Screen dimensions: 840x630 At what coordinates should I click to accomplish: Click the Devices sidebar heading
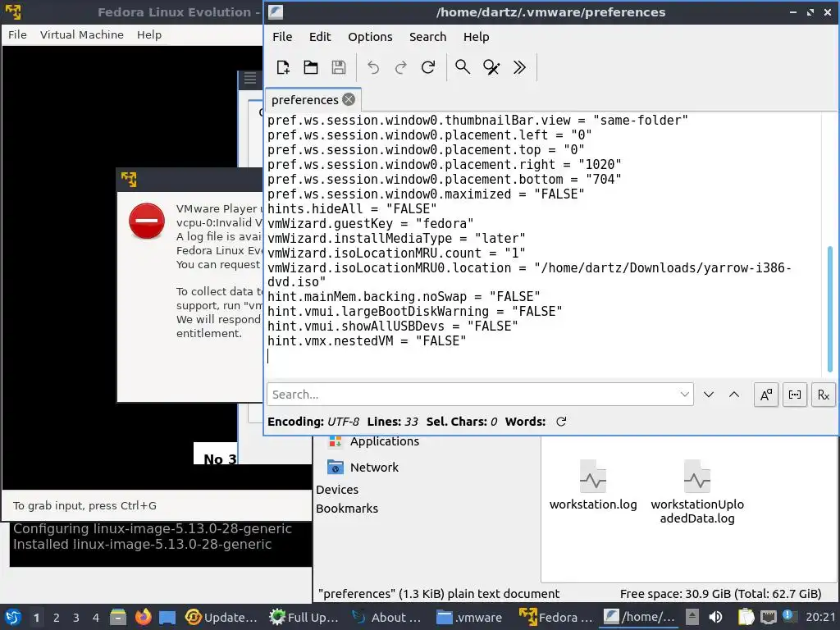[x=337, y=490]
